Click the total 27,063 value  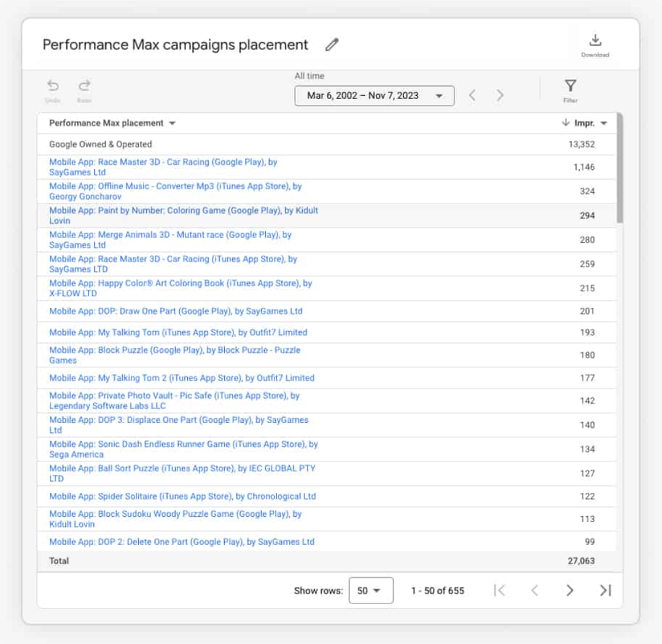[x=581, y=561]
